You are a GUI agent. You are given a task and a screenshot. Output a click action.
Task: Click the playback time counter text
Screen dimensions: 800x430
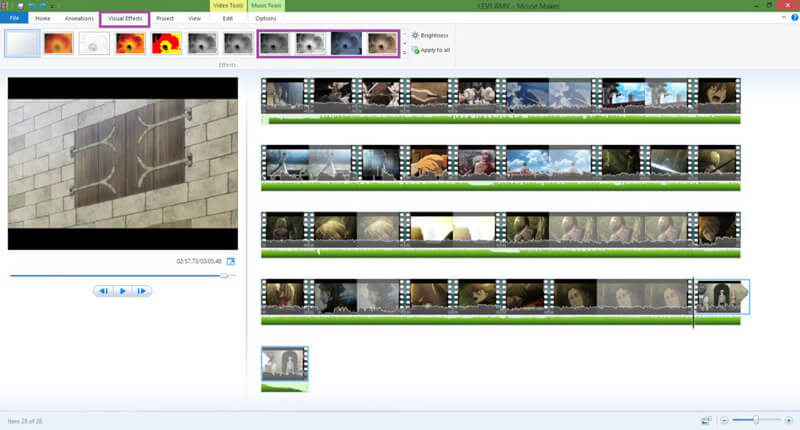pos(199,261)
